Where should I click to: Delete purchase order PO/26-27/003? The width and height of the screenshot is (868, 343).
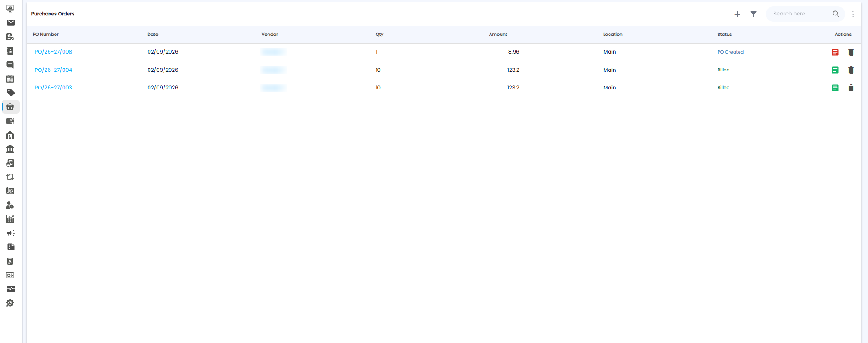tap(851, 88)
